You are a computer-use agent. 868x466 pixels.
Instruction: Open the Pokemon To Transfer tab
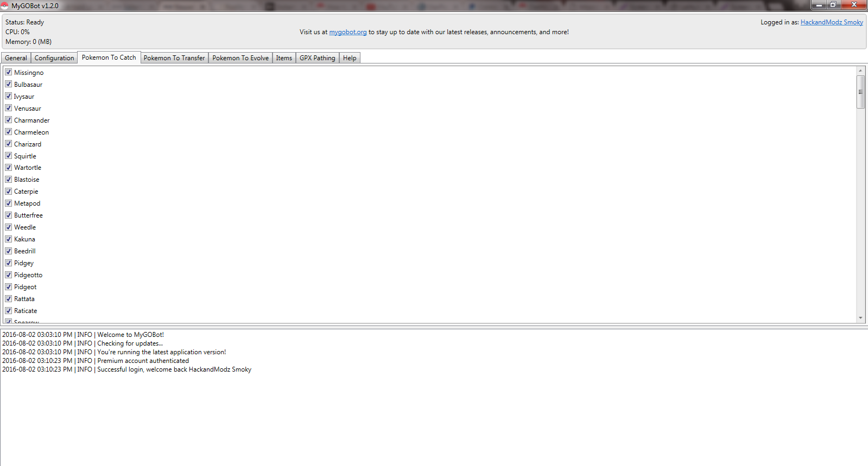[x=174, y=58]
